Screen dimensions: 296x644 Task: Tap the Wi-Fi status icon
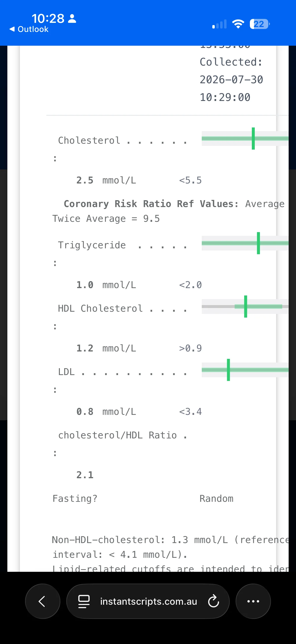coord(238,24)
